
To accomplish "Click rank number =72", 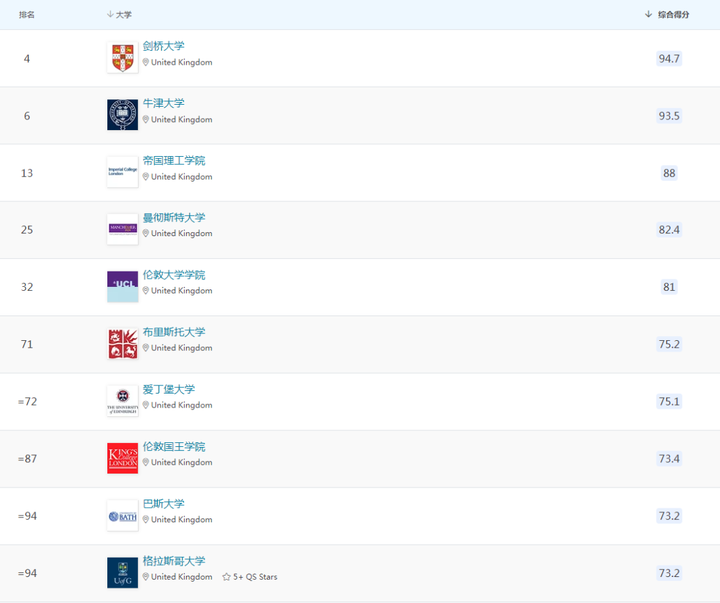I will [27, 401].
